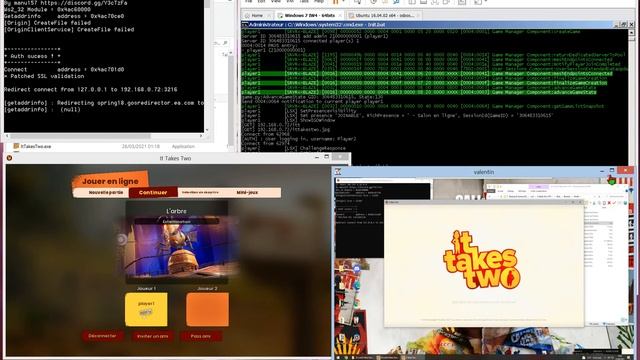
Task: Click the round arrow left of L'arbre image
Action: [x=121, y=239]
